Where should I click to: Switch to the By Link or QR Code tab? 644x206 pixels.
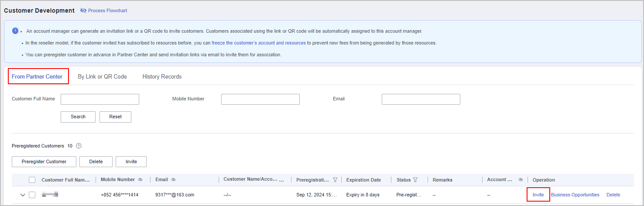click(102, 76)
